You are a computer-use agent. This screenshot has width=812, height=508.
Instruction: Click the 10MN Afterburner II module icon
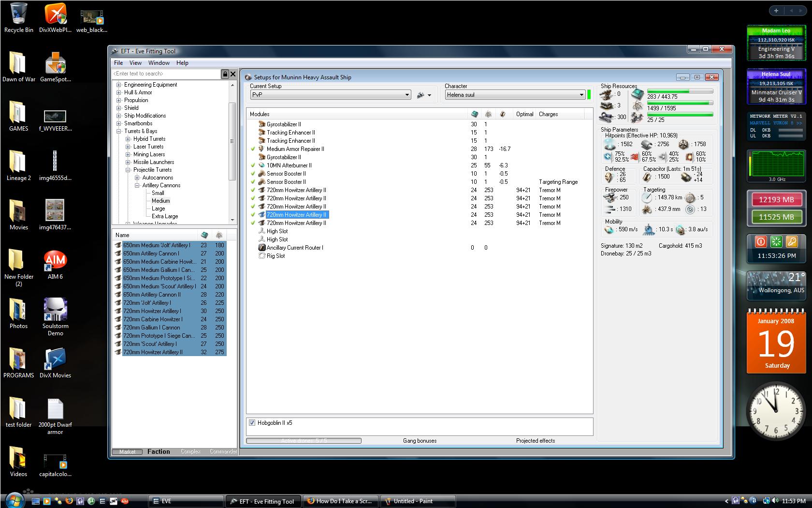click(x=261, y=165)
